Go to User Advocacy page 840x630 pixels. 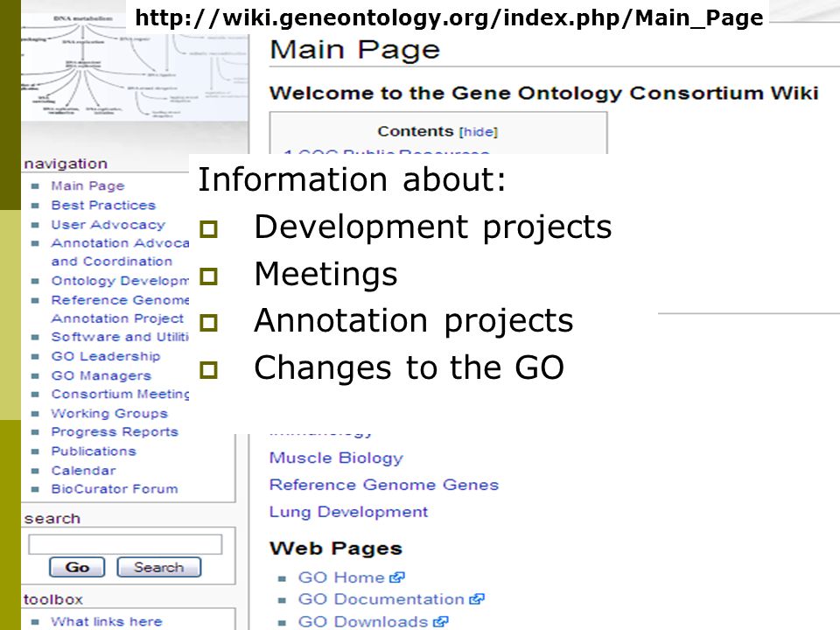pyautogui.click(x=108, y=225)
